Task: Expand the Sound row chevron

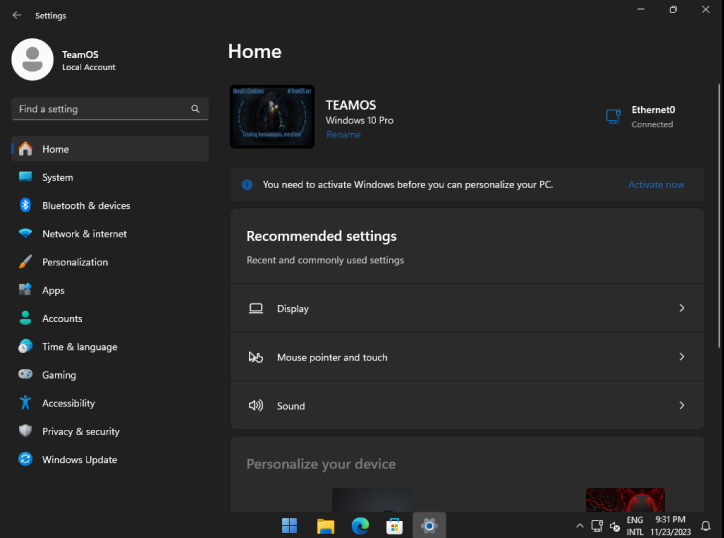Action: 682,405
